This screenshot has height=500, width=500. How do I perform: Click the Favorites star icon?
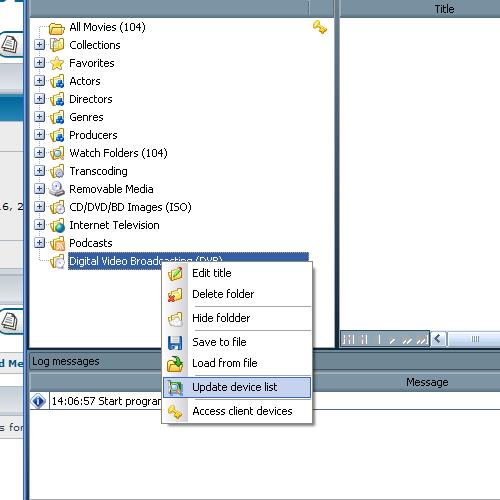[x=57, y=63]
